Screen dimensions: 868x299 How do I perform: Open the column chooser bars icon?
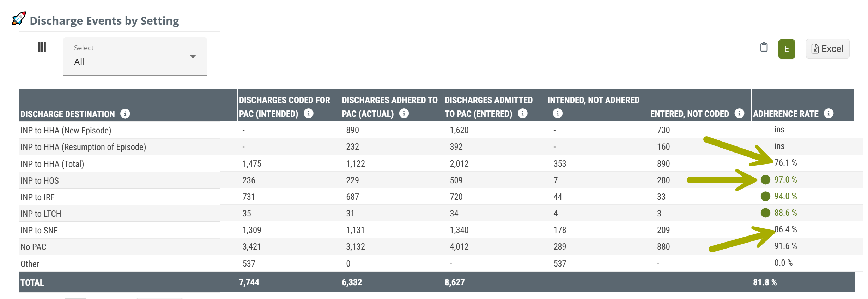coord(42,47)
